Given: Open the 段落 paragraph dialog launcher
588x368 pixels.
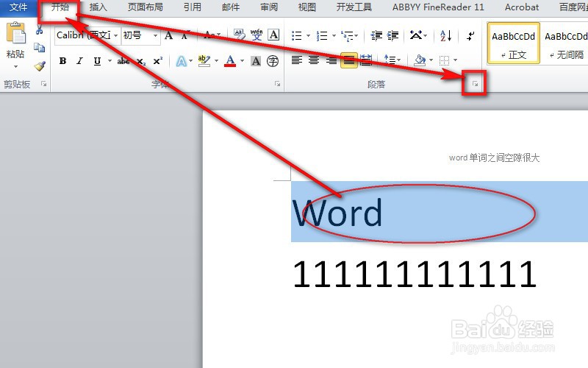Looking at the screenshot, I should click(475, 84).
